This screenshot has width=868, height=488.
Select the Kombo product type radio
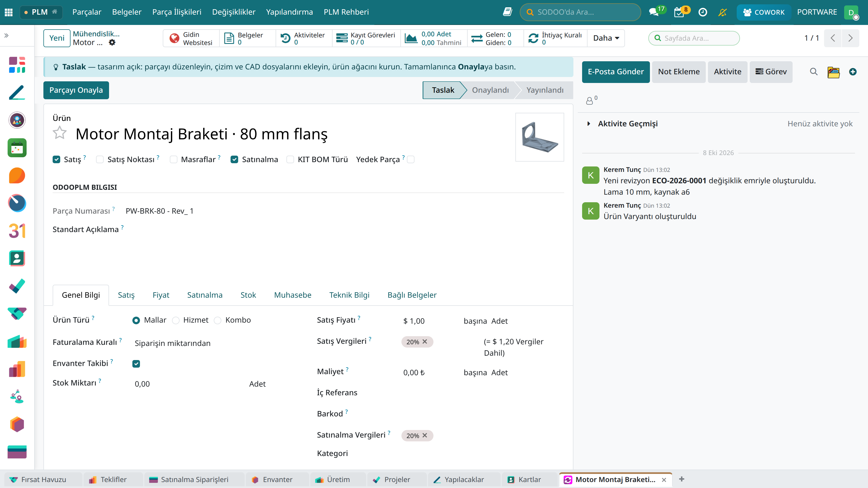coord(218,320)
